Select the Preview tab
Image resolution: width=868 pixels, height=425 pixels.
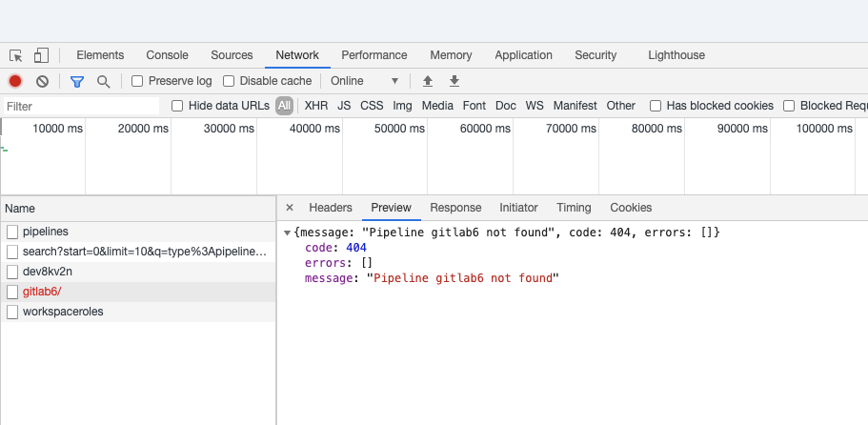tap(392, 208)
